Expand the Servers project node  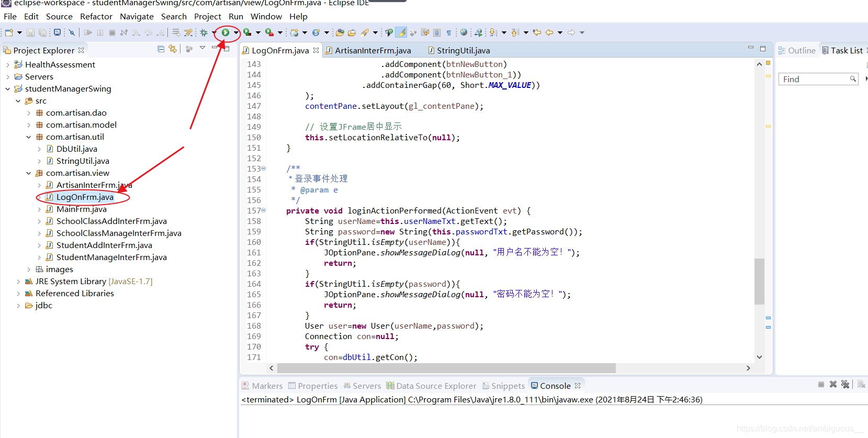point(8,77)
